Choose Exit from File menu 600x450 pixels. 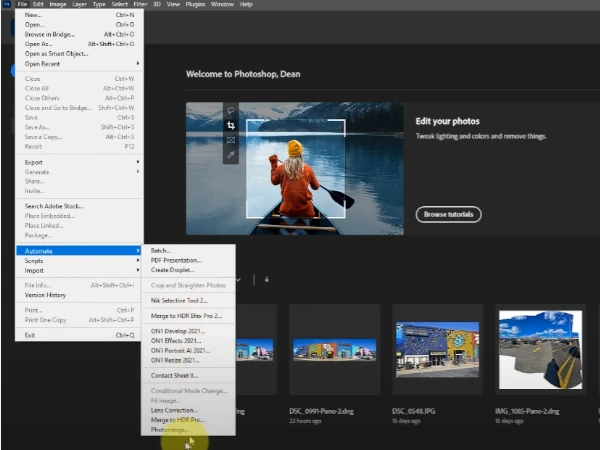79,335
